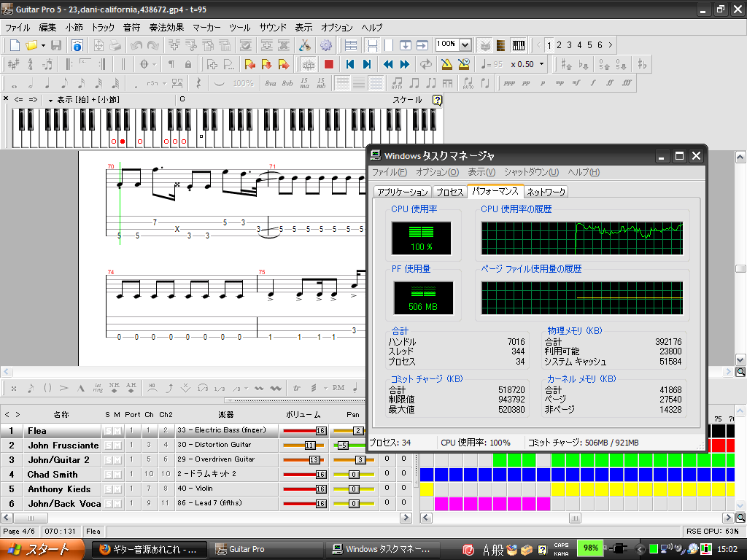This screenshot has height=560, width=747.
Task: Switch to the プロセス tab in Task Manager
Action: (449, 192)
